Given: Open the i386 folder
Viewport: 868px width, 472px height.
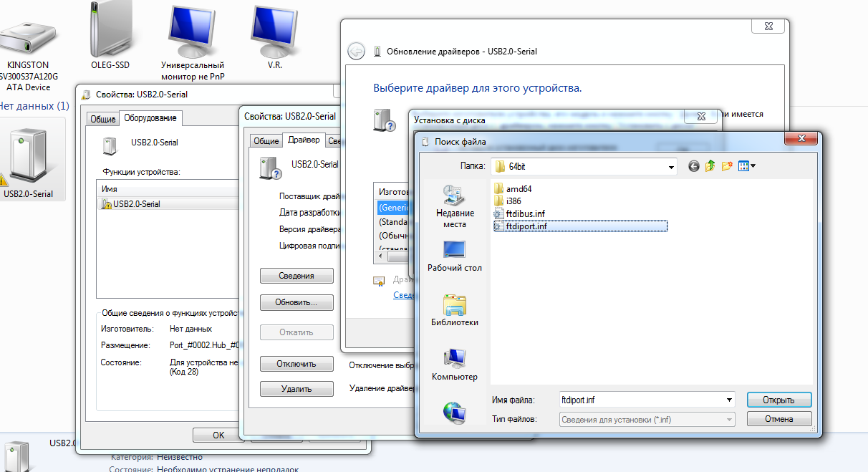Looking at the screenshot, I should pos(508,201).
